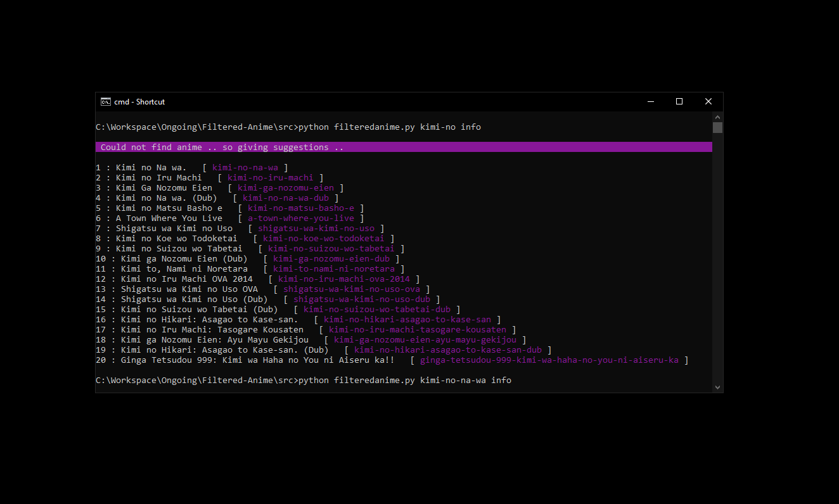This screenshot has width=839, height=504.
Task: Click the first command line ending 'kimi-no info'
Action: pyautogui.click(x=288, y=127)
